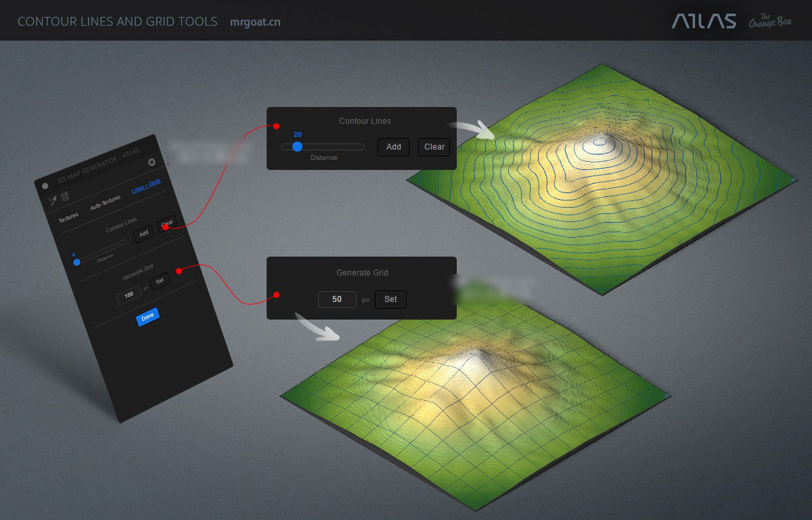Click the mrgoat.cn text in header
This screenshot has width=812, height=520.
click(x=255, y=22)
